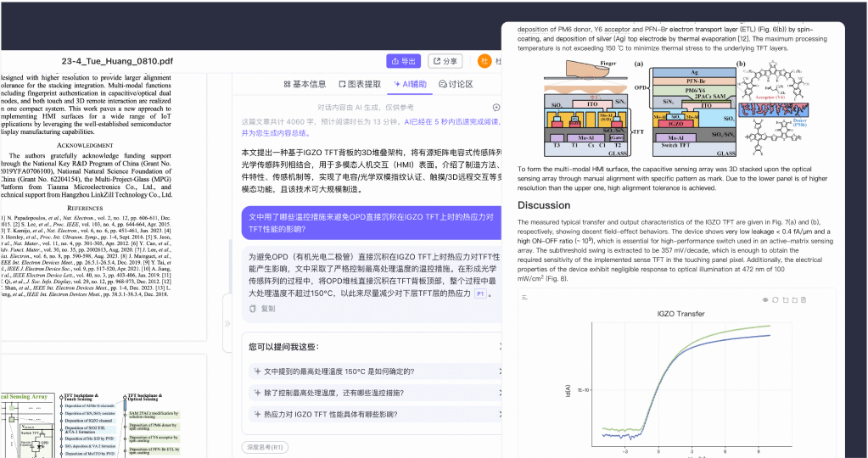Viewport: 868px width, 458px height.
Task: Click the 导出 export button
Action: [403, 61]
